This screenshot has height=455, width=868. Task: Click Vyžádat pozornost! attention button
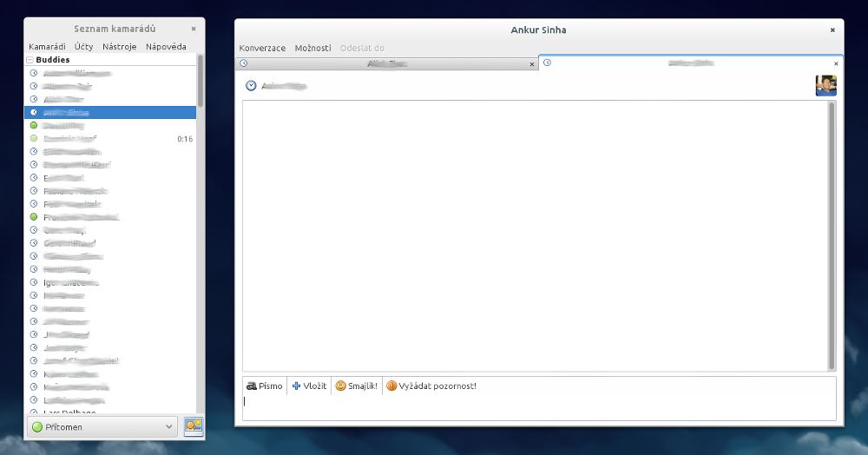(431, 386)
